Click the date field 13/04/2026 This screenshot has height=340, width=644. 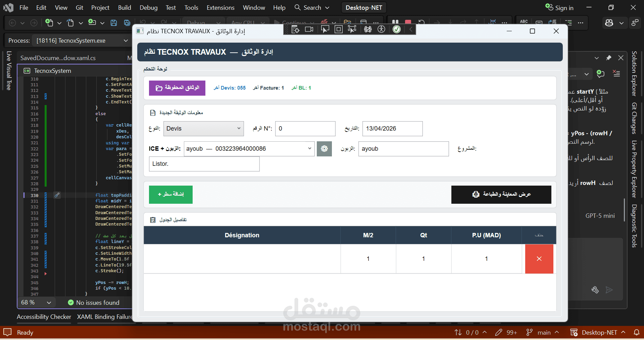click(392, 129)
